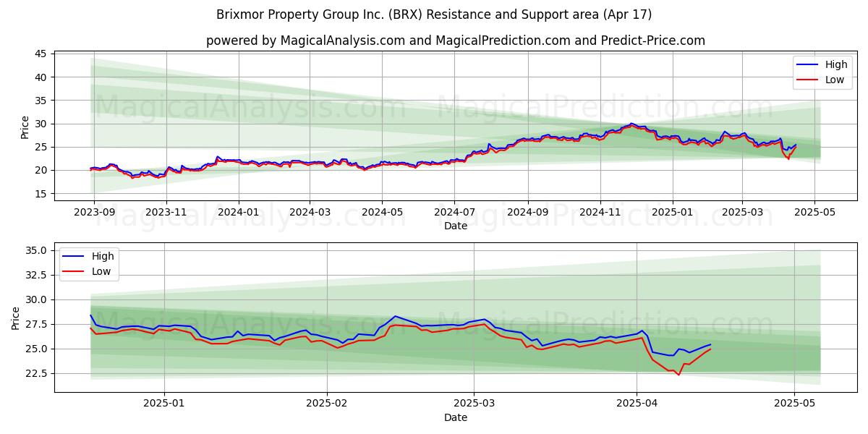868x434 pixels.
Task: Click the '2023-09' x-axis label in top chart
Action: click(94, 213)
